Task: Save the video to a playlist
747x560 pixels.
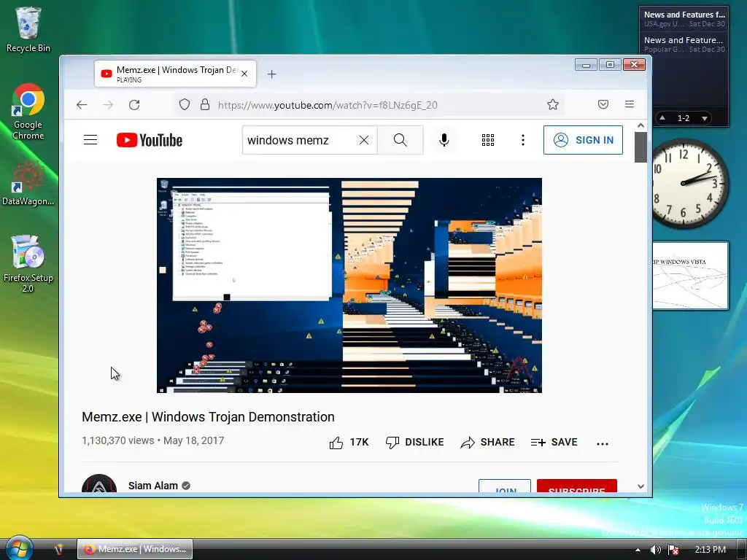Action: point(554,443)
